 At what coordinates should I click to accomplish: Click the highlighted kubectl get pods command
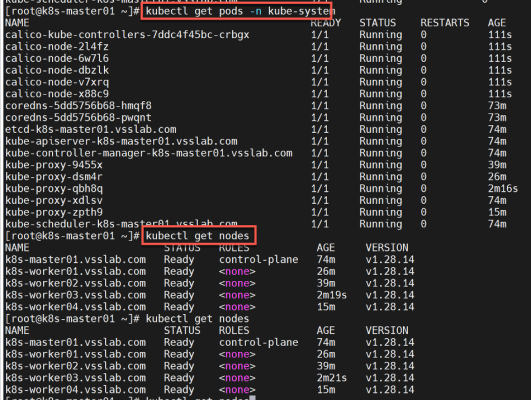[237, 11]
